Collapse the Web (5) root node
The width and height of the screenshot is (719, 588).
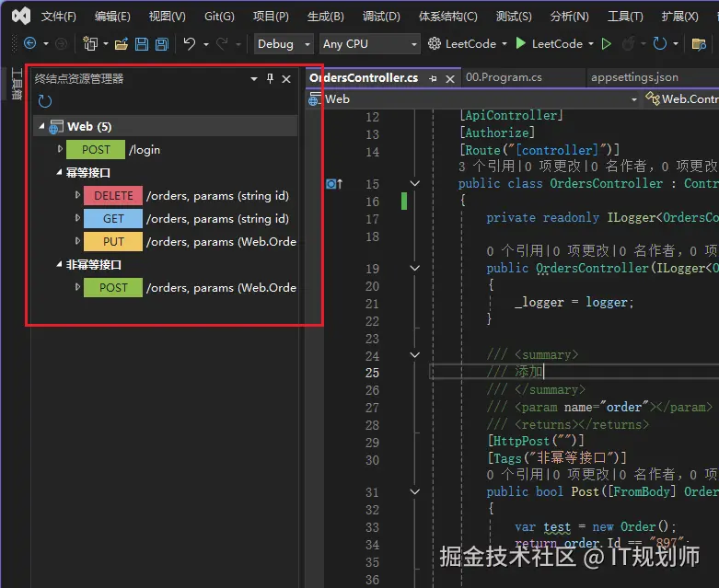(41, 126)
